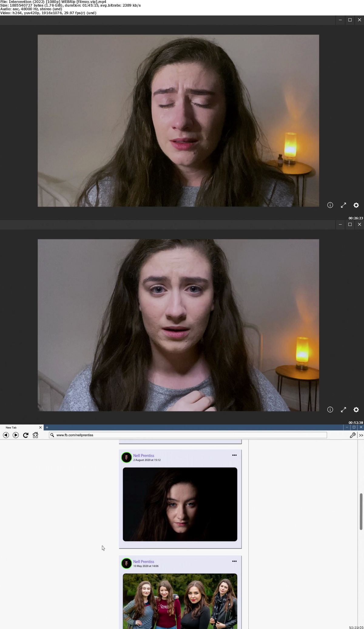This screenshot has height=629, width=364.
Task: Open info icon in the 00:26:23 video frame
Action: click(x=330, y=205)
